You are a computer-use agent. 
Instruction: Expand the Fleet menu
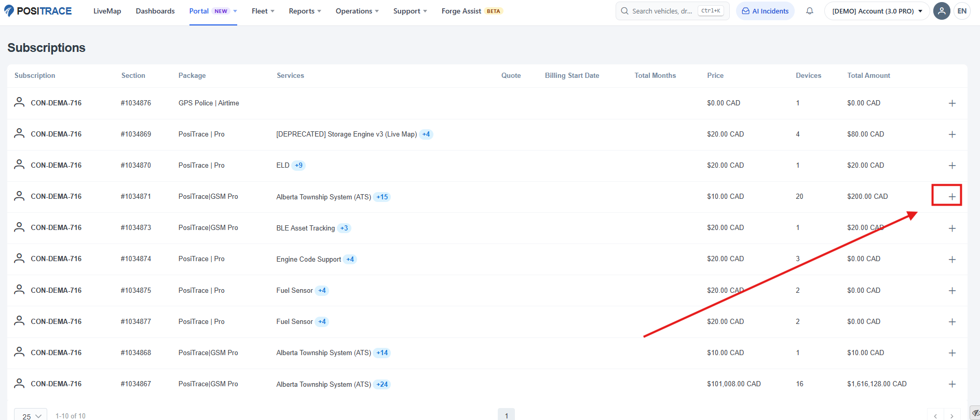[263, 11]
